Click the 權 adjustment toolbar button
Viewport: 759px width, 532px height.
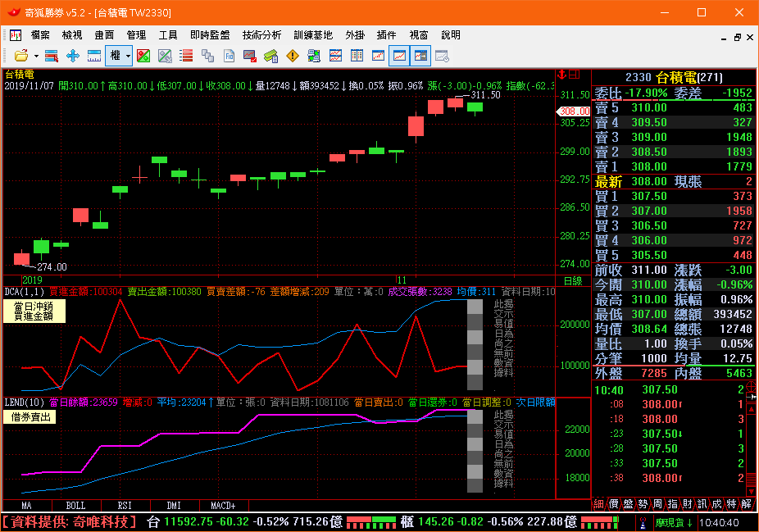coord(116,56)
